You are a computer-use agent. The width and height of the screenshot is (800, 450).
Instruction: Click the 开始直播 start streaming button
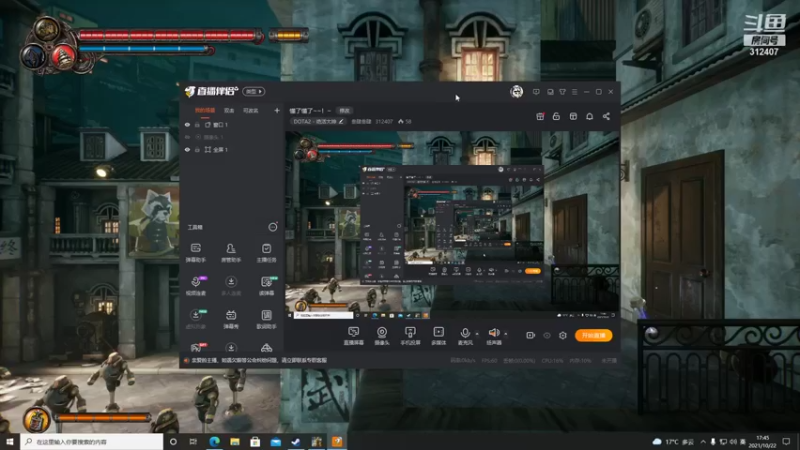[x=593, y=335]
